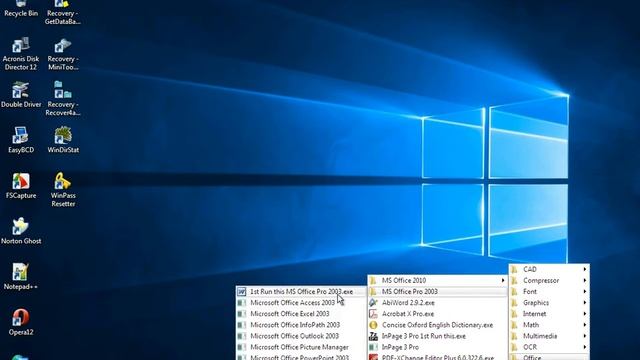The height and width of the screenshot is (360, 640).
Task: Select the FSCapture desktop shortcut
Action: (21, 186)
